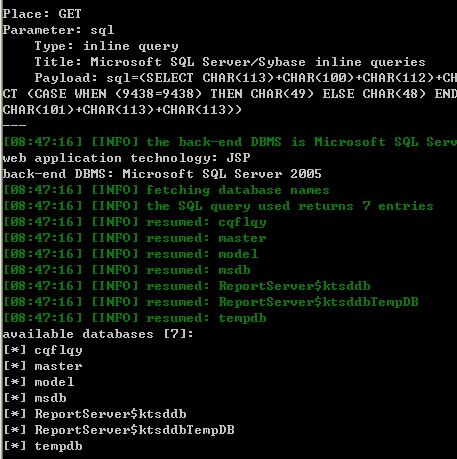Click 'web application technology: JSP' line
Screen dimensions: 457x459
126,158
